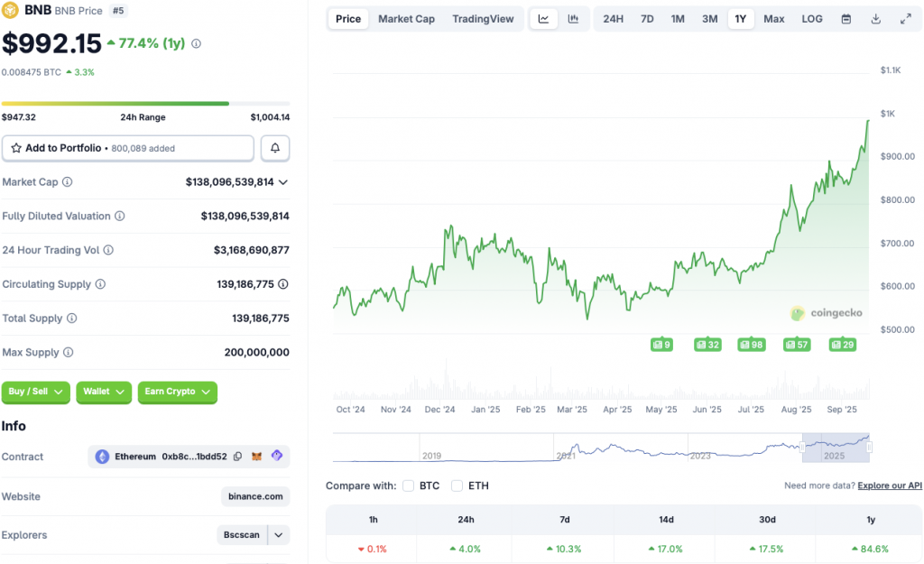The height and width of the screenshot is (564, 924).
Task: Copy the Ethereum contract address
Action: (x=238, y=457)
